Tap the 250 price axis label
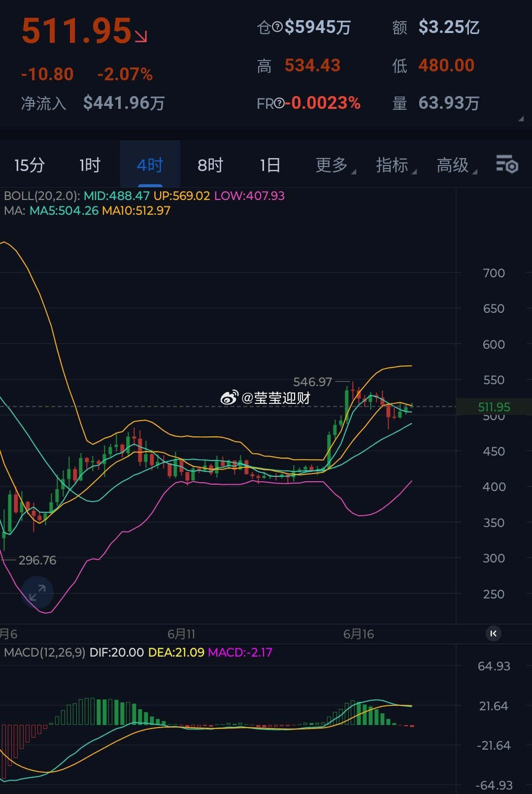532x794 pixels. pos(494,594)
